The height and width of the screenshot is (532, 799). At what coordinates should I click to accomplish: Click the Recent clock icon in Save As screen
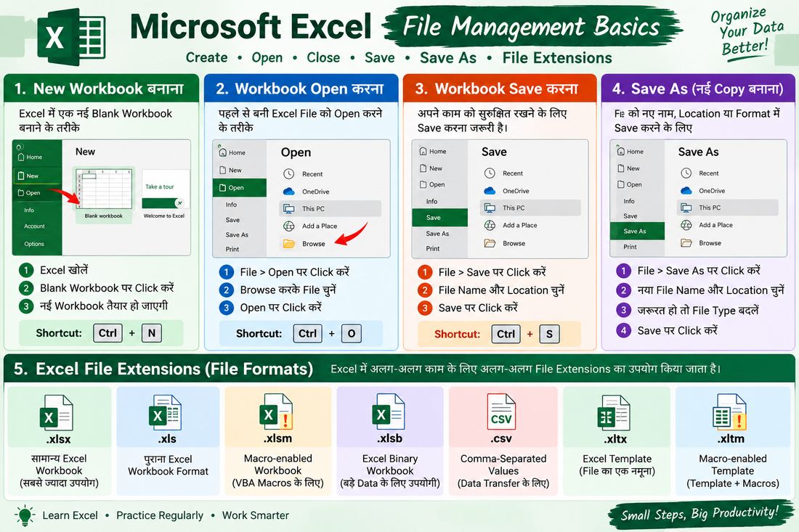pyautogui.click(x=686, y=173)
